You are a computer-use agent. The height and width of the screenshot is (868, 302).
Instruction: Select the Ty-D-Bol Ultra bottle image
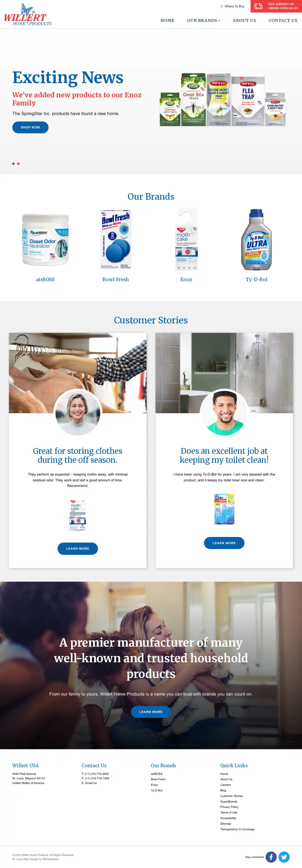click(x=256, y=240)
